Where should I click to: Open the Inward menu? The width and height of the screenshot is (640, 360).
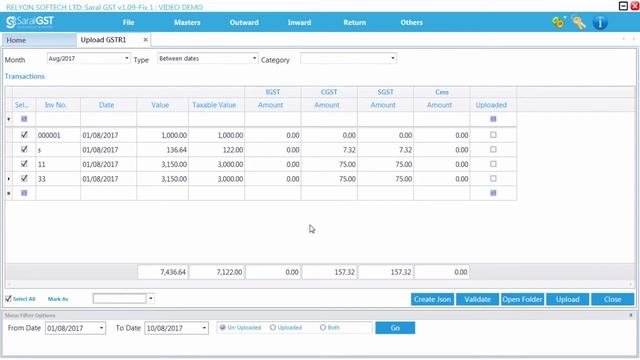coord(299,22)
